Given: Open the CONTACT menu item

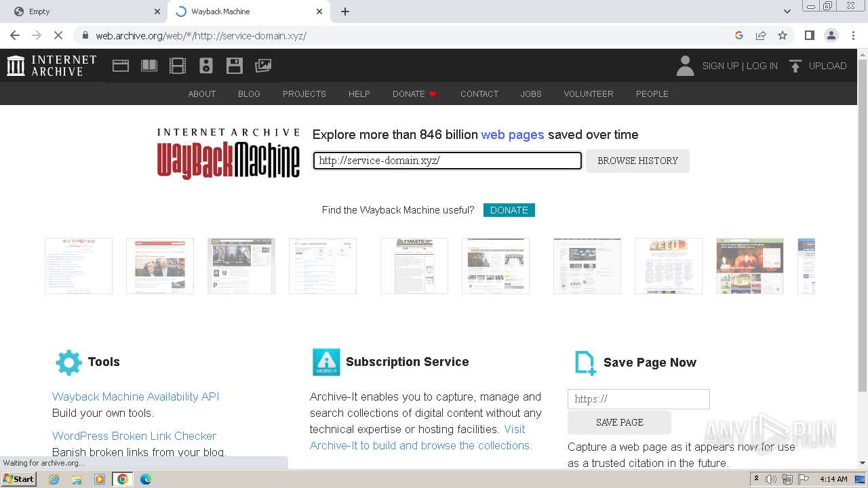Looking at the screenshot, I should (x=479, y=94).
